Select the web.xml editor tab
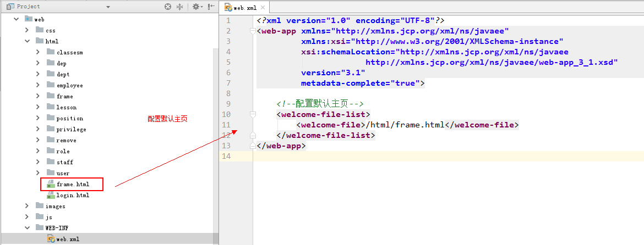 (x=241, y=8)
